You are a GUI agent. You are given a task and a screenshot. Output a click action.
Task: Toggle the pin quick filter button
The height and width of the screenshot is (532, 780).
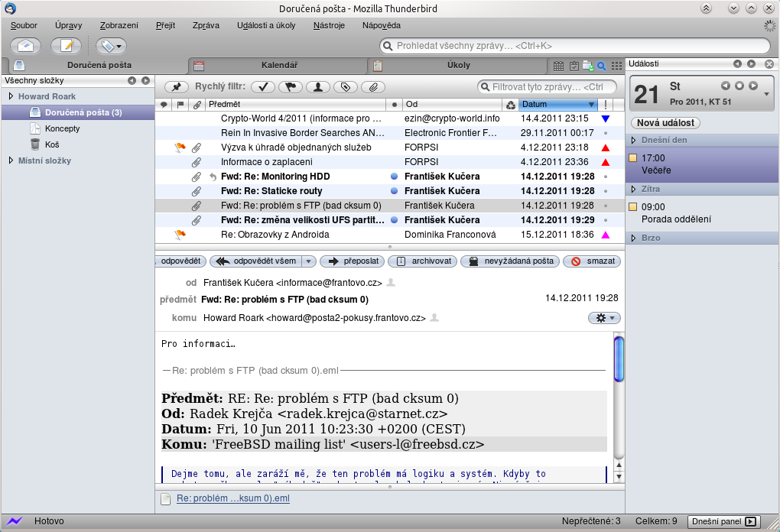(177, 87)
